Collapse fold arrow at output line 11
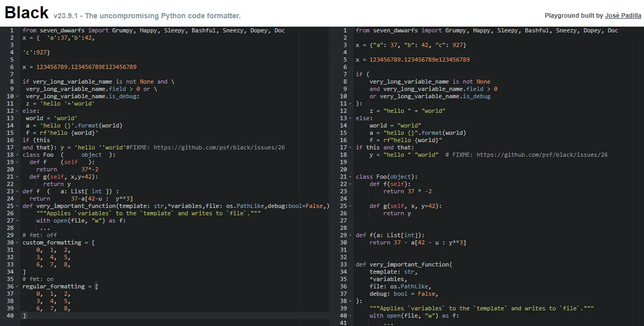This screenshot has width=644, height=326. [351, 103]
